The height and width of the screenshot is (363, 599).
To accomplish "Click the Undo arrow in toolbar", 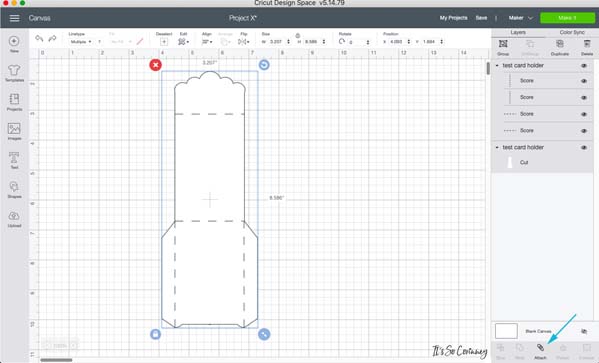I will (x=39, y=39).
